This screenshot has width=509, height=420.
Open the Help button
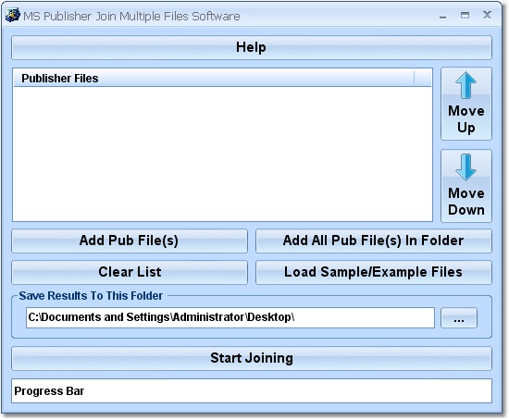[252, 47]
